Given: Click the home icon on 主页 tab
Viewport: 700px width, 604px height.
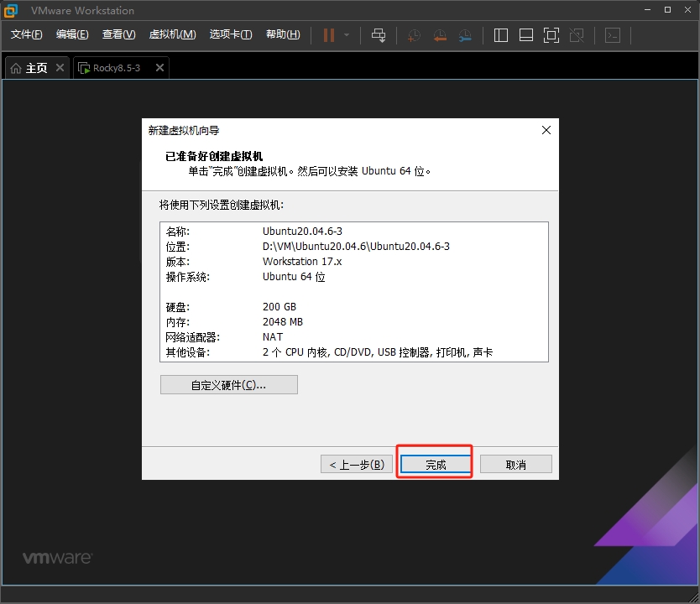Looking at the screenshot, I should [16, 68].
